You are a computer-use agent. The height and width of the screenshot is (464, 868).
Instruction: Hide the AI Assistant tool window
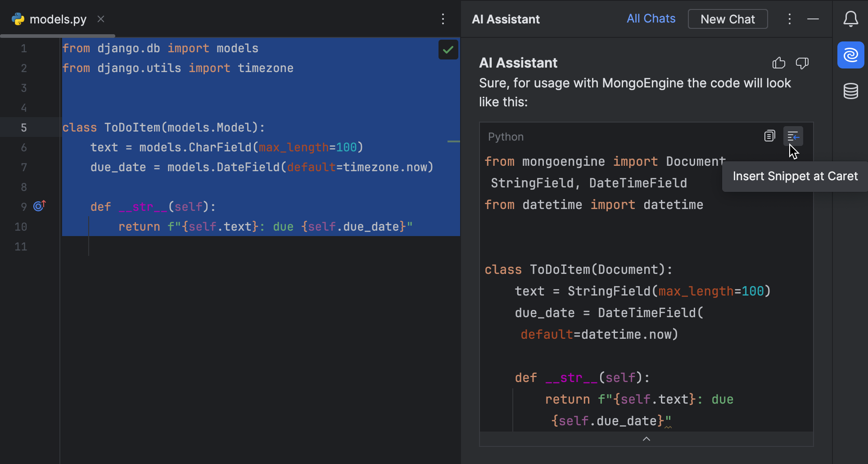point(813,19)
